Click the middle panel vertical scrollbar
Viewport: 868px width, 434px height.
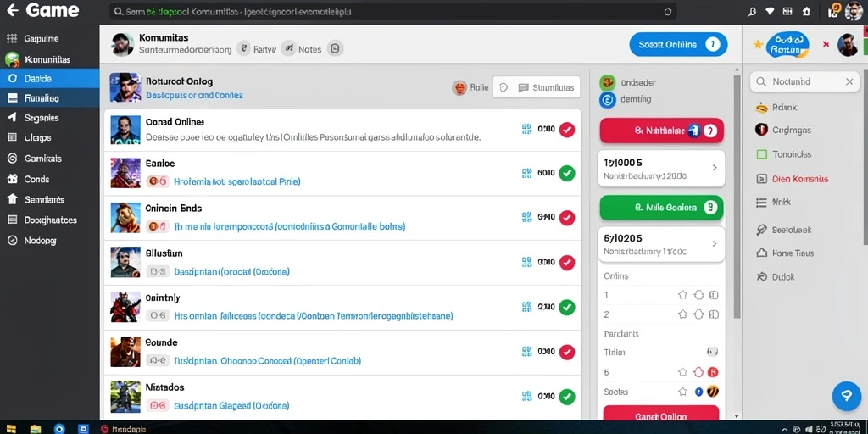(x=737, y=197)
